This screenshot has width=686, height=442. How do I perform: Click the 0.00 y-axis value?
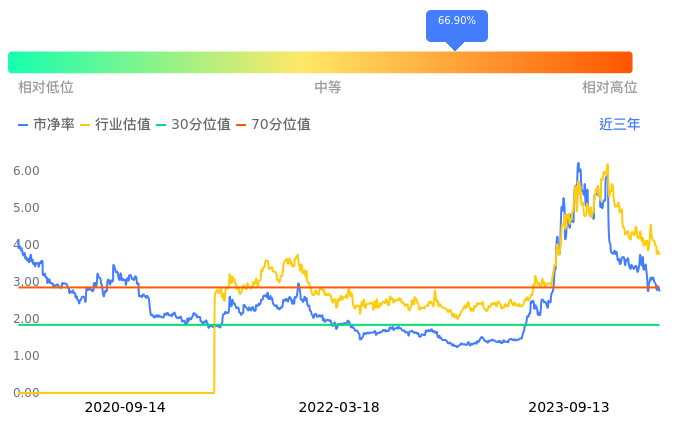[x=26, y=393]
